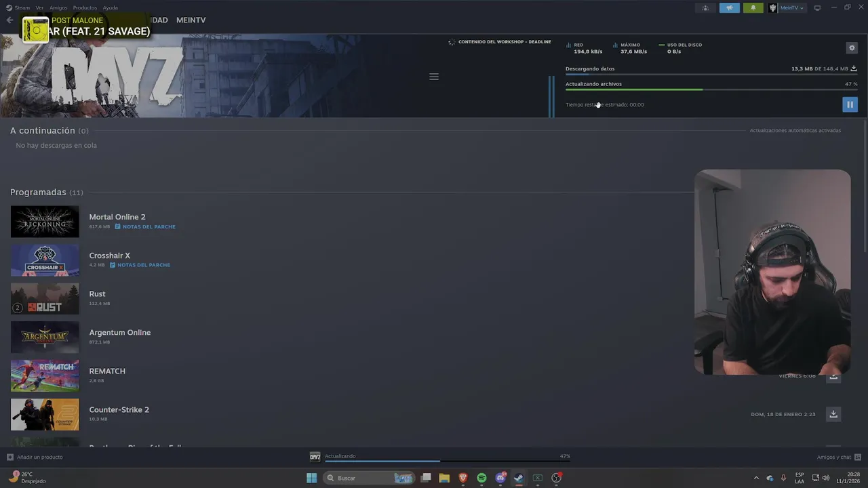Screen dimensions: 868x488
Task: Switch to the MEINTV tab
Action: [x=191, y=20]
